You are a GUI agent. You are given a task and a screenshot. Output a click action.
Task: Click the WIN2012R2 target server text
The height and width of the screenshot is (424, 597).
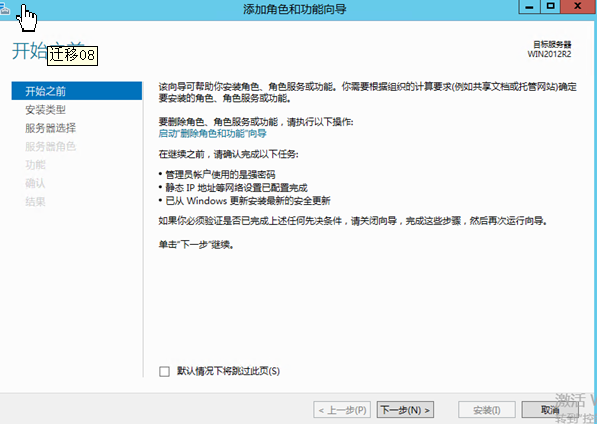tap(549, 54)
